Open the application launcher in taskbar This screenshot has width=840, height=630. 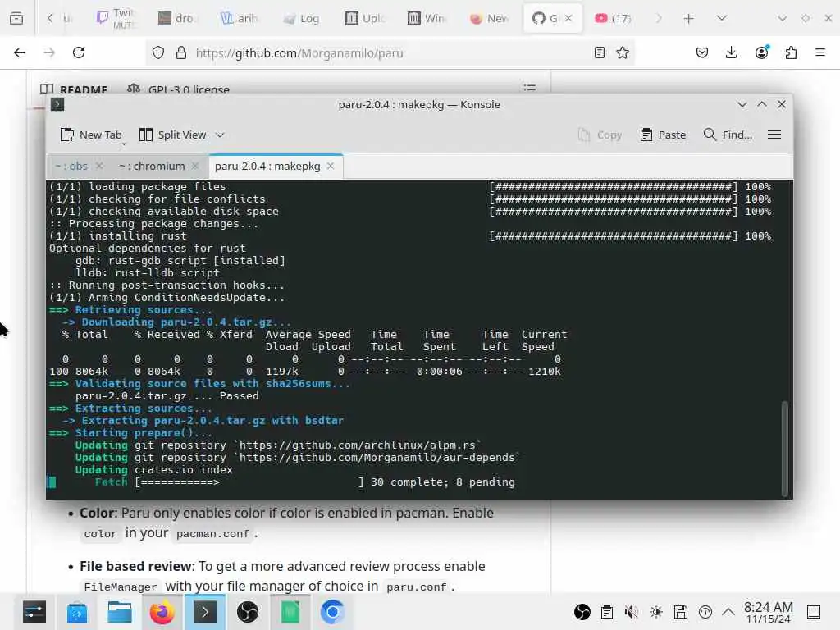tap(34, 612)
